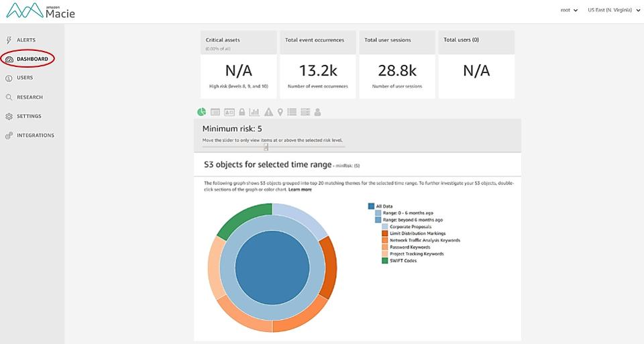Click the Total users (0) card header
Viewport: 644px width, 344px height.
coord(476,42)
